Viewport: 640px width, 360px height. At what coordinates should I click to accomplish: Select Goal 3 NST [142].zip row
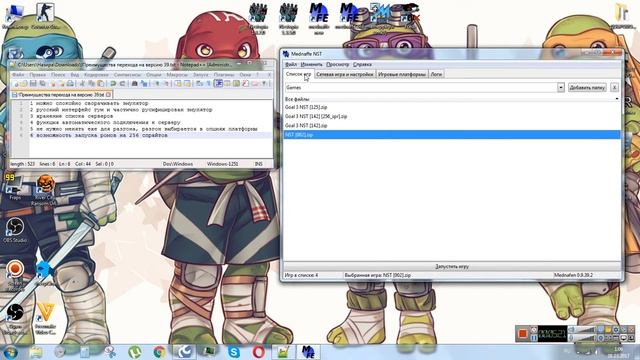[x=452, y=125]
